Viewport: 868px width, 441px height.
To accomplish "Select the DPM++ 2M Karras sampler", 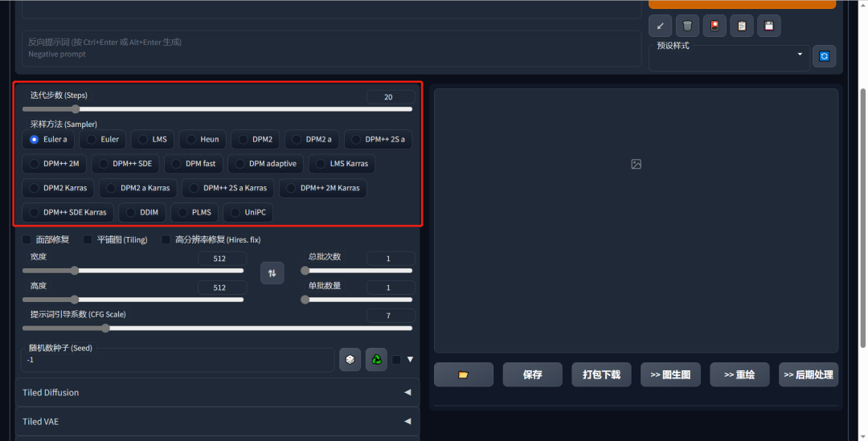I will 323,188.
